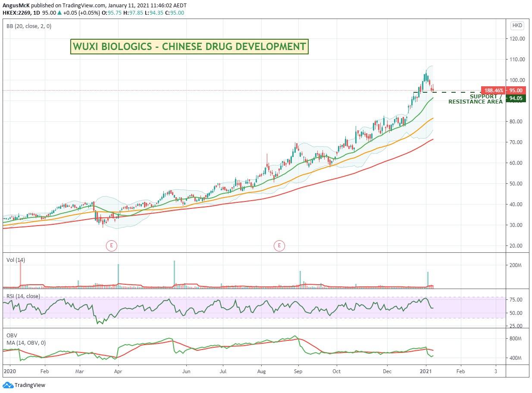Click the Jun label on time axis

tap(186, 371)
